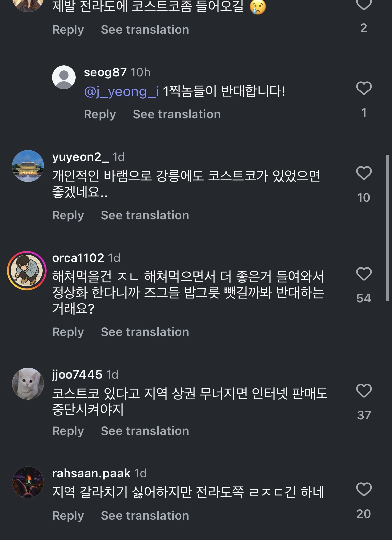Reply to seog87's comment
This screenshot has width=392, height=540.
click(x=100, y=114)
